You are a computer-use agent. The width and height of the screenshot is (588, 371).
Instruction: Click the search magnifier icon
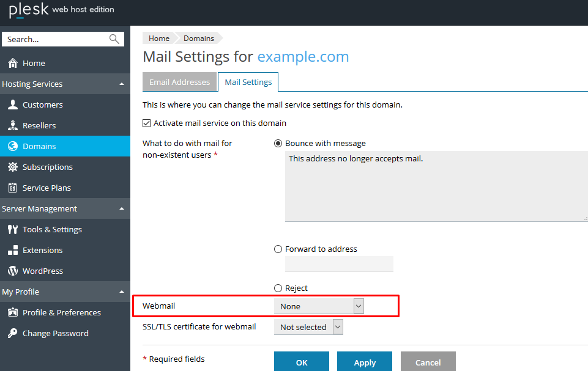click(x=114, y=39)
